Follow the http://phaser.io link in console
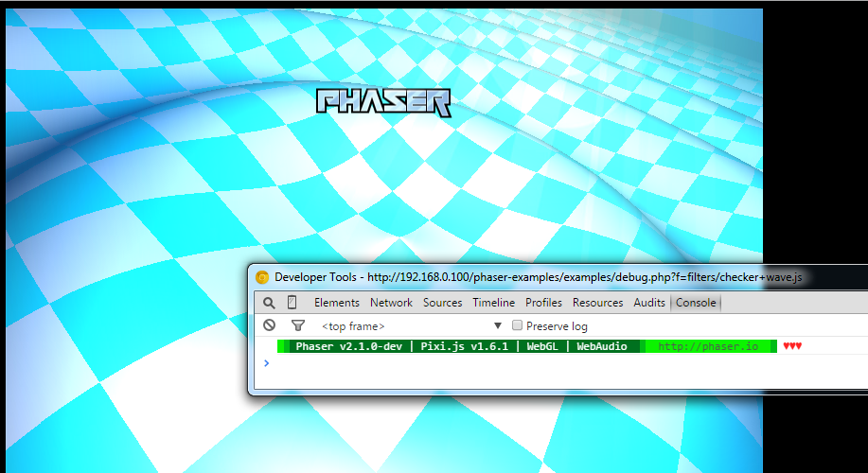 pyautogui.click(x=708, y=346)
